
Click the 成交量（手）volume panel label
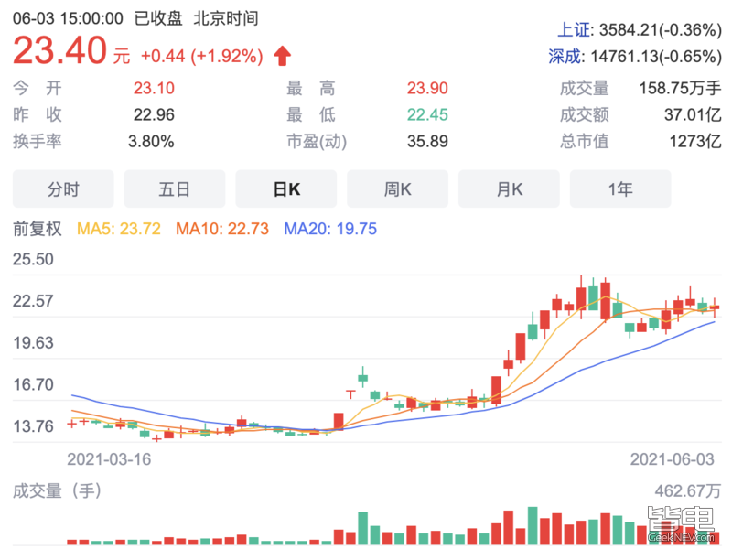pos(57,491)
